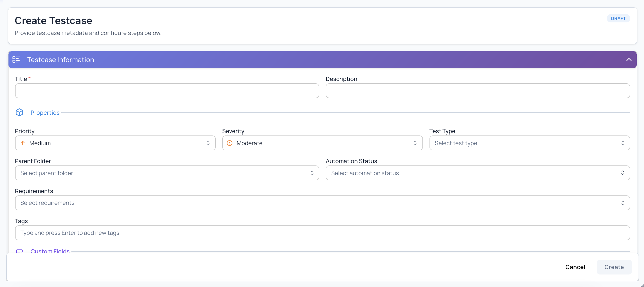Screen dimensions: 644x287
Task: Open the Select automation status dropdown
Action: click(477, 173)
